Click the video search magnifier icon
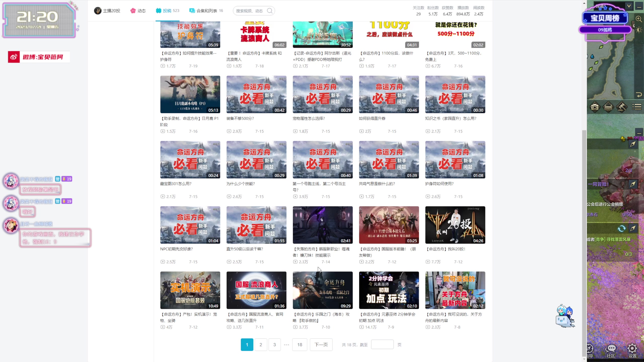The height and width of the screenshot is (362, 644). point(270,11)
